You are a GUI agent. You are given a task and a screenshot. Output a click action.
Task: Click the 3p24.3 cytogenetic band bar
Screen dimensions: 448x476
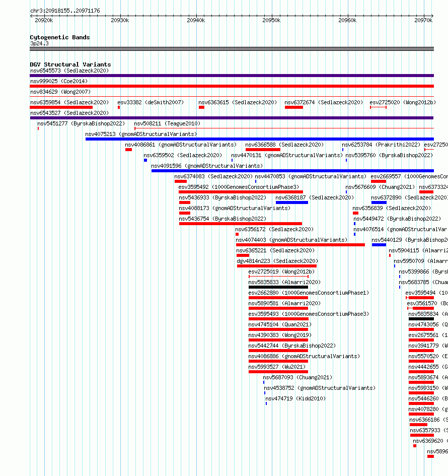[232, 49]
